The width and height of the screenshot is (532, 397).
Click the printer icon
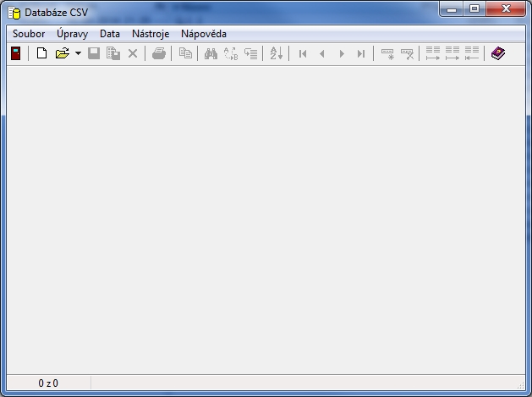(159, 53)
